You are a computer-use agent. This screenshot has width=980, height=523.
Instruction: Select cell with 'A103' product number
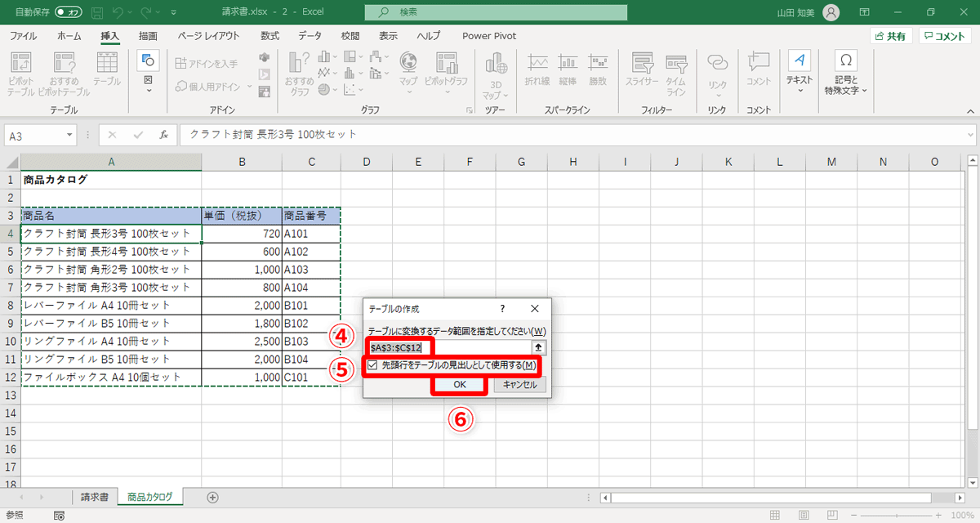310,269
